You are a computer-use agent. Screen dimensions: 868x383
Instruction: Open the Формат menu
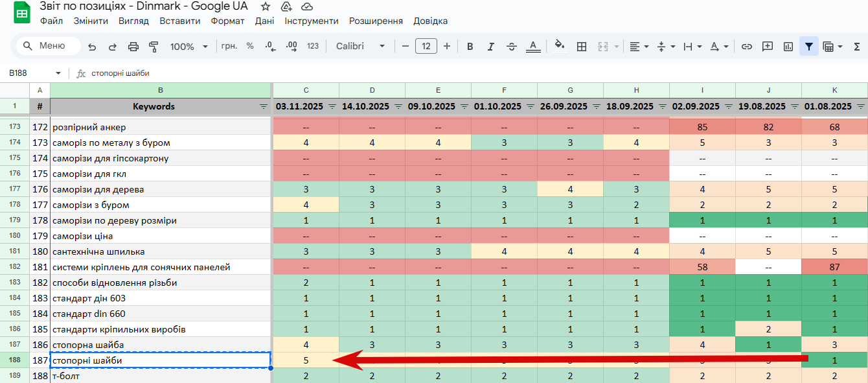click(x=227, y=21)
